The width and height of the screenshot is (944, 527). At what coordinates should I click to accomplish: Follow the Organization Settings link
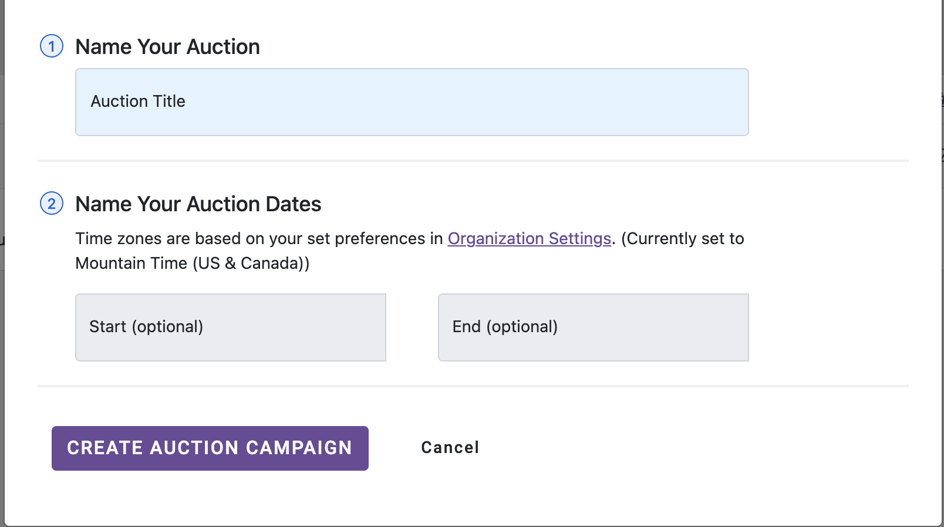pyautogui.click(x=529, y=239)
